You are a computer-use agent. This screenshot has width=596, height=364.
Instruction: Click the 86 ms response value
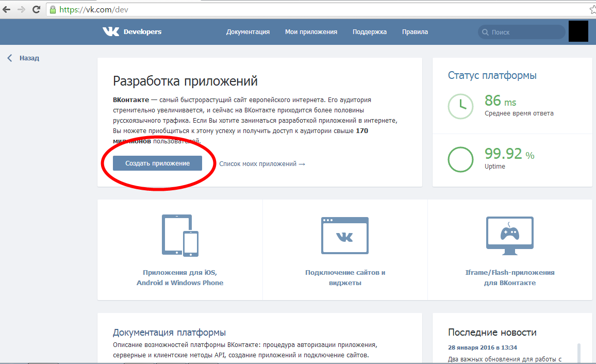pos(500,101)
